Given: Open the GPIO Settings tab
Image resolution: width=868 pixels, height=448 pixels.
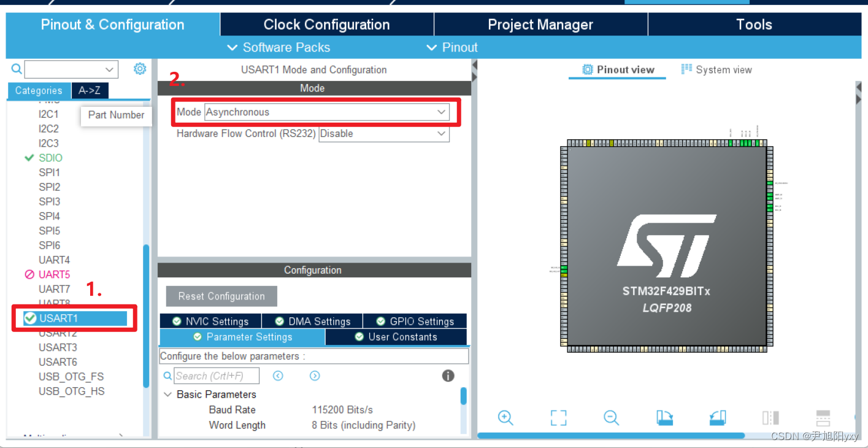Looking at the screenshot, I should tap(415, 321).
